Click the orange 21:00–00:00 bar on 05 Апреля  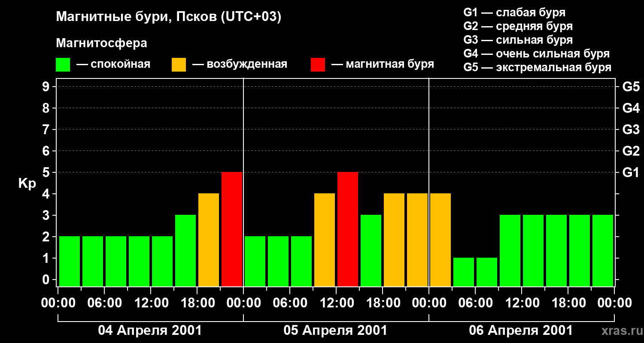417,240
